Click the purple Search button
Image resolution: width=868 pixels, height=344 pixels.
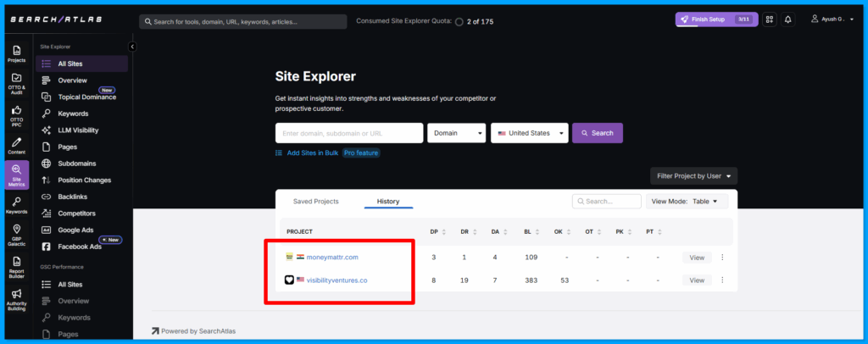[x=598, y=133]
